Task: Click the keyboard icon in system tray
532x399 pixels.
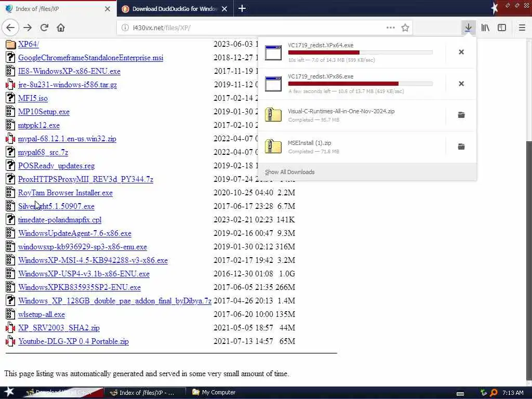Action: (x=460, y=394)
